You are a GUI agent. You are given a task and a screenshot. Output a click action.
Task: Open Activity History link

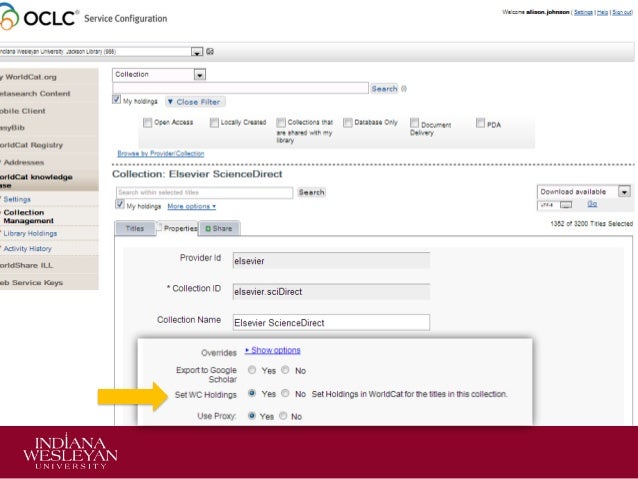27,248
